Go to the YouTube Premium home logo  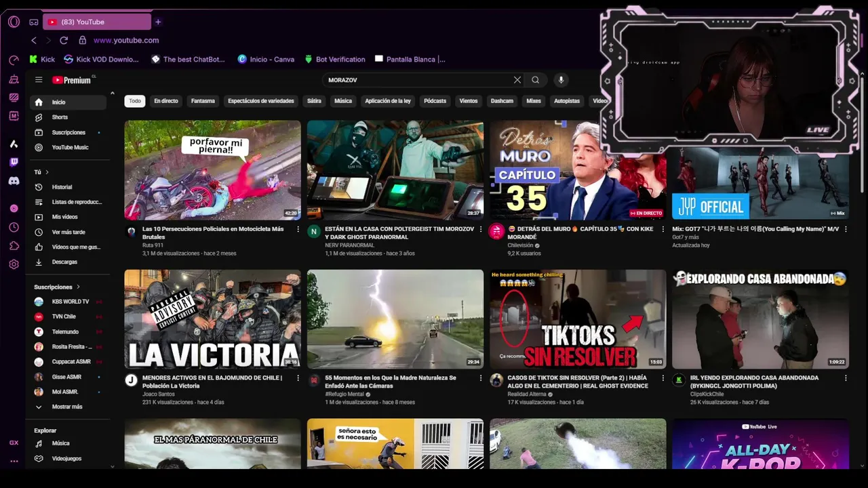click(72, 80)
